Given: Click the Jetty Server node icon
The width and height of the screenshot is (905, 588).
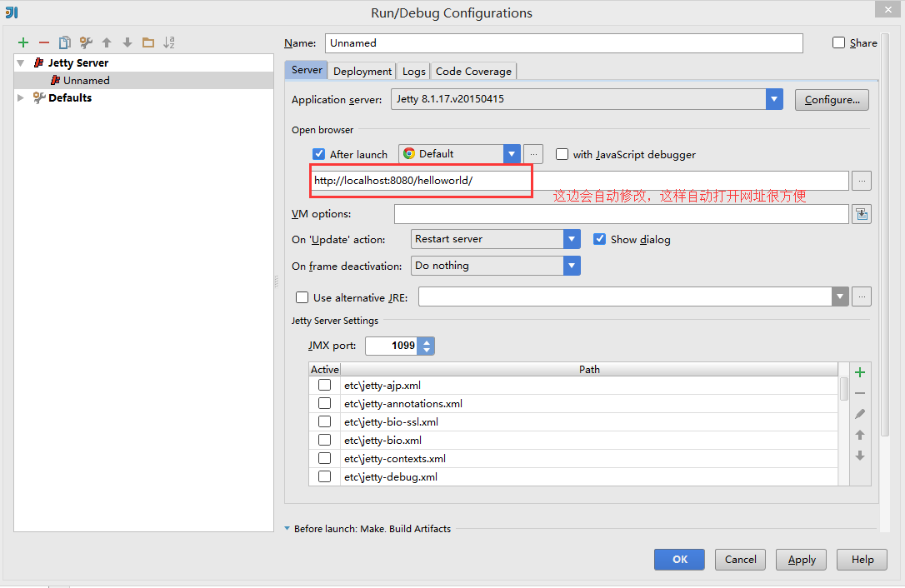Looking at the screenshot, I should [38, 62].
